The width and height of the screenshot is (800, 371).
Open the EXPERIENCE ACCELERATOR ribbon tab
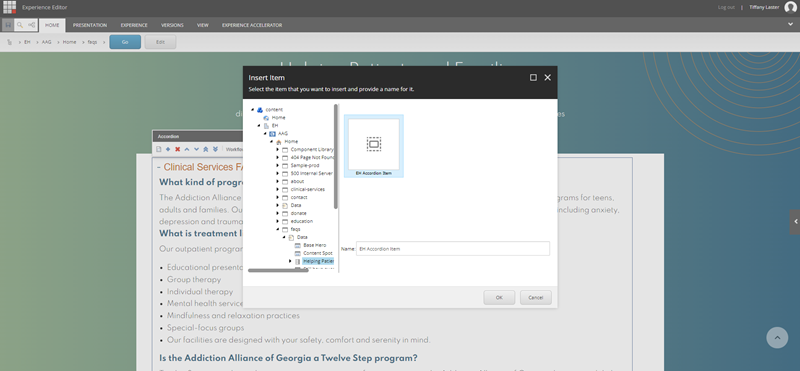point(252,25)
